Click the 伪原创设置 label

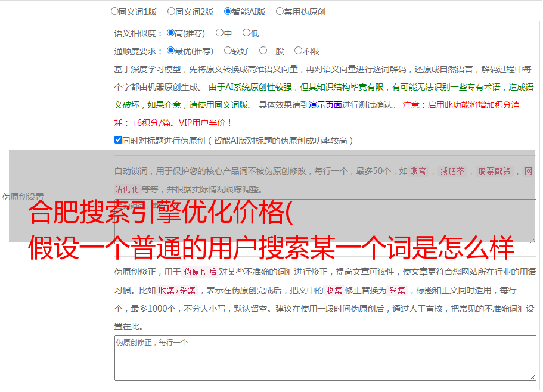(x=23, y=197)
